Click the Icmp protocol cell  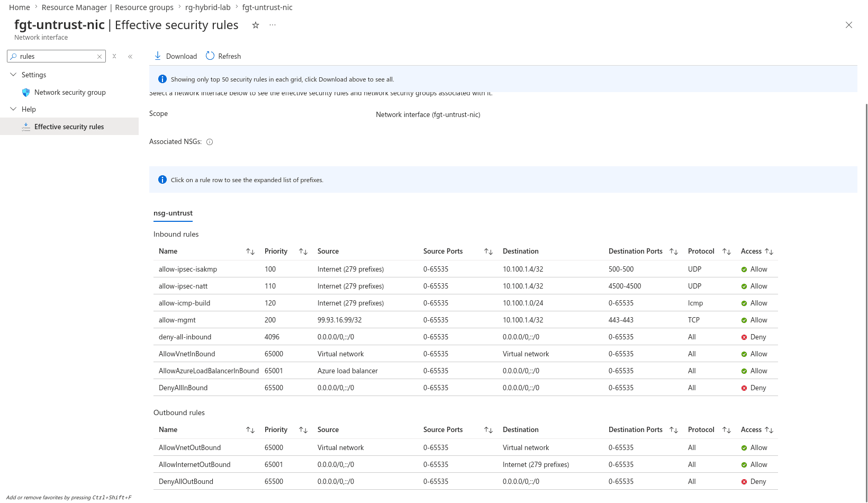[x=695, y=303]
